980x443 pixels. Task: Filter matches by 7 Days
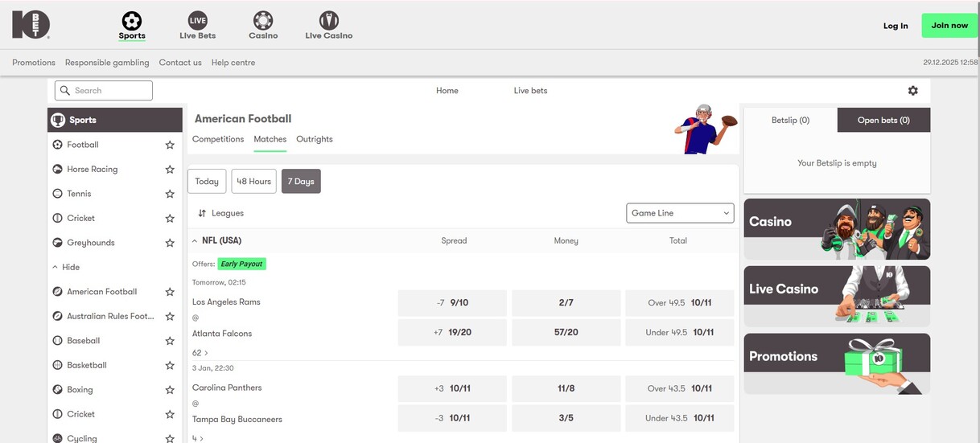coord(301,181)
